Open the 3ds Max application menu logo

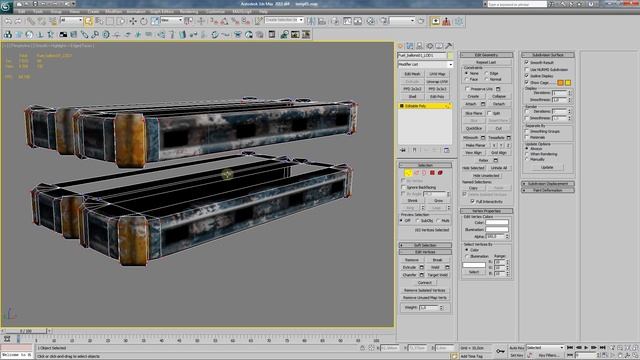click(6, 7)
